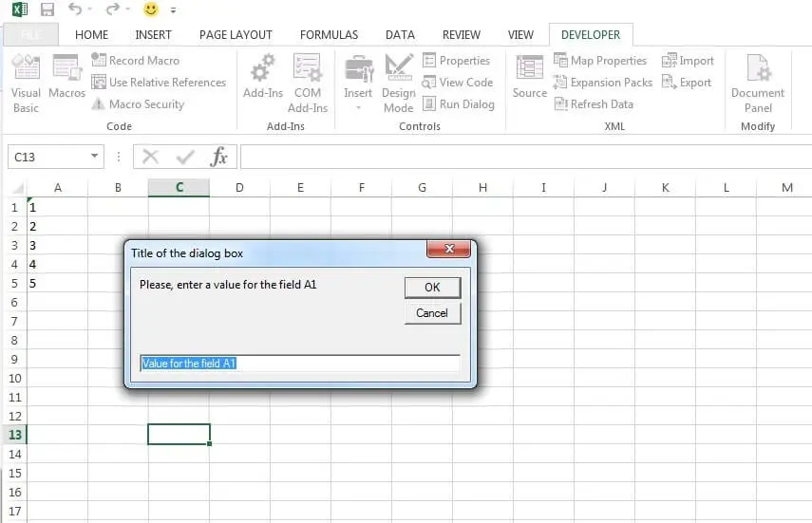Screen dimensions: 812x523
Task: Select column H header
Action: (482, 187)
